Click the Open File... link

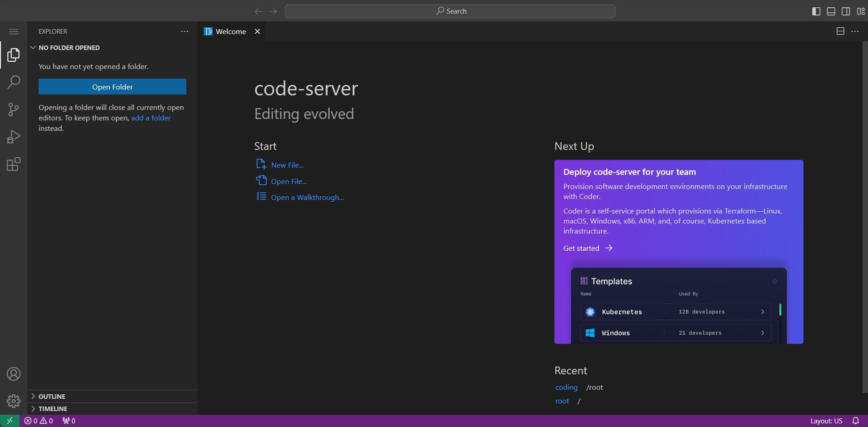(x=289, y=181)
